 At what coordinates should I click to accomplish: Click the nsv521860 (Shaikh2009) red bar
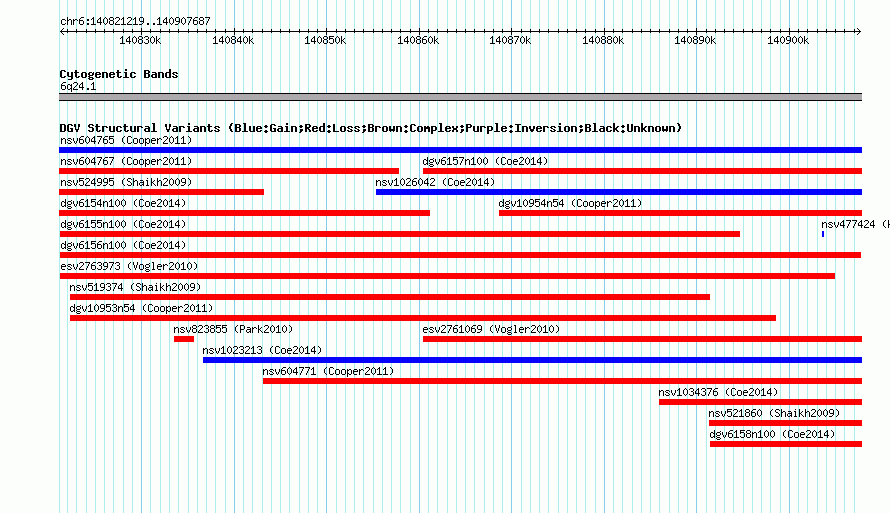pos(786,423)
